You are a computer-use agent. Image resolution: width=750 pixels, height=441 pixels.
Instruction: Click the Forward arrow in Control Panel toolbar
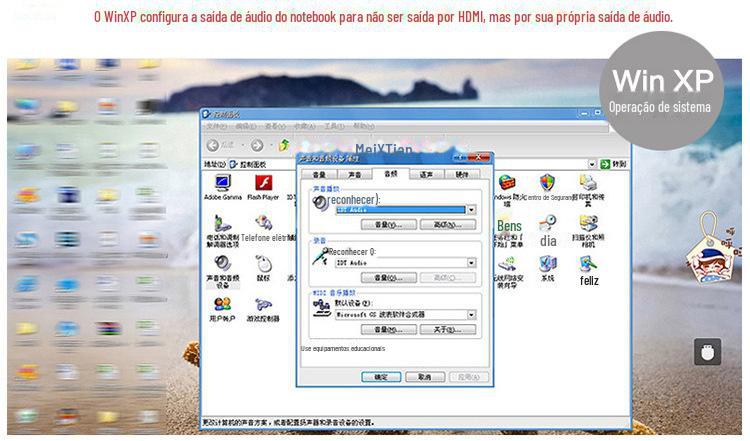click(257, 145)
